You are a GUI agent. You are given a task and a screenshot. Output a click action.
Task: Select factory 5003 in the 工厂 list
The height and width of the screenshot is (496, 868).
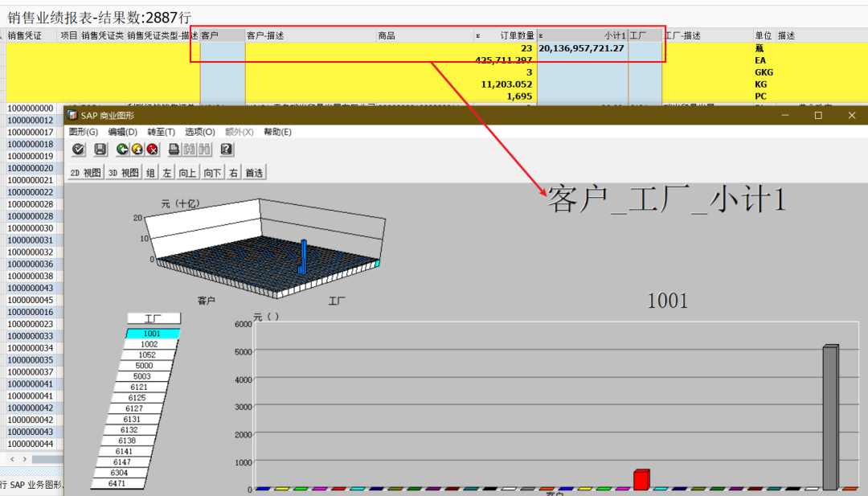142,376
